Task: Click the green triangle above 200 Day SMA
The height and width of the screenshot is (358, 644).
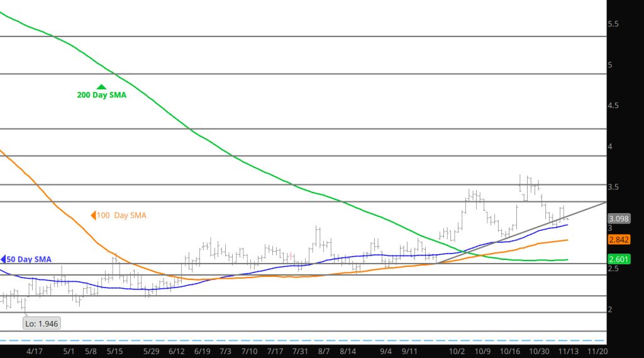Action: point(101,86)
